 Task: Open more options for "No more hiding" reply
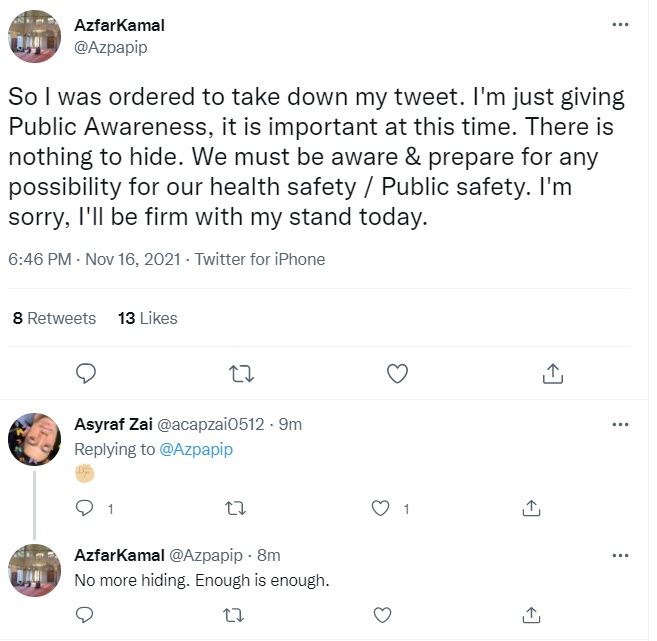coord(620,555)
